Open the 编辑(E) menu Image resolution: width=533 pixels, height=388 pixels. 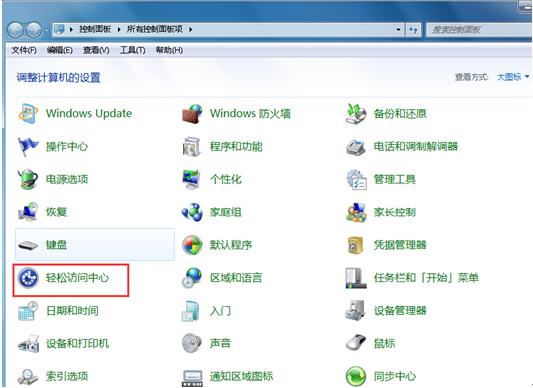(60, 50)
